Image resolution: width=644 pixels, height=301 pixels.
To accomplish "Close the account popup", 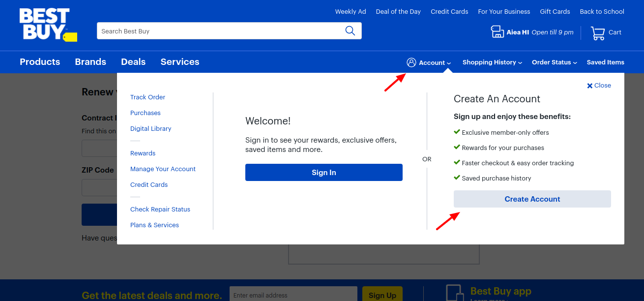I will tap(599, 86).
